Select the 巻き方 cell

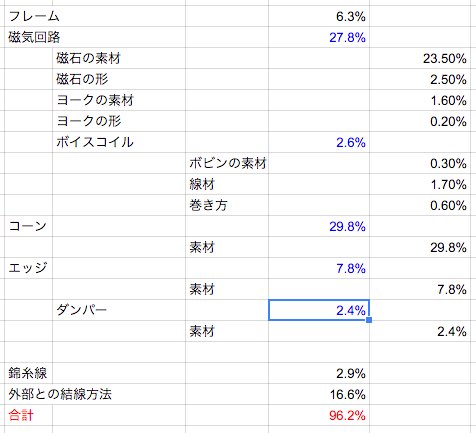227,205
